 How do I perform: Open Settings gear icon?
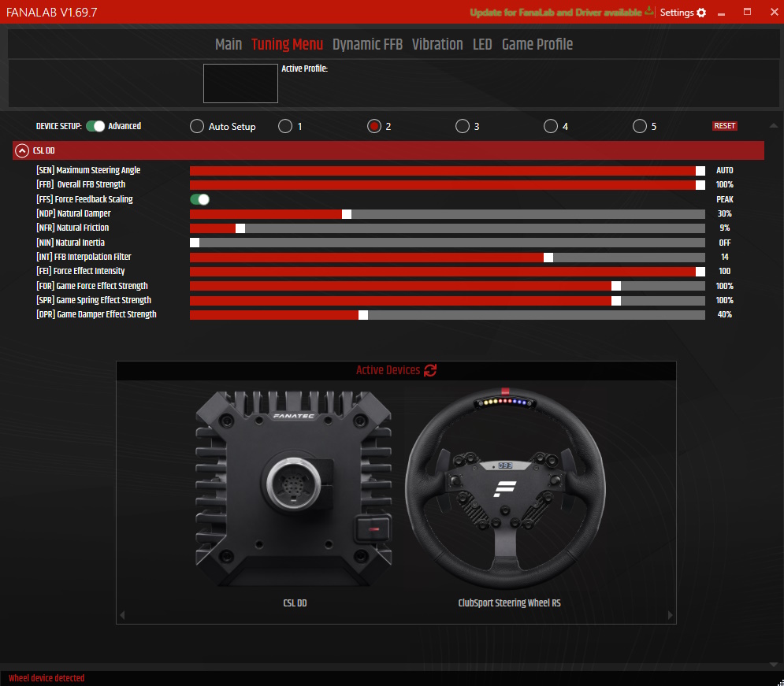701,13
